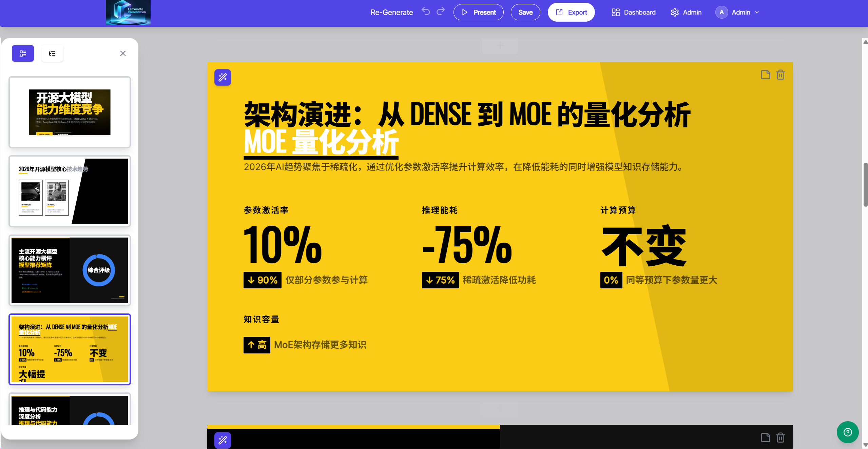Delete the black slide via trash icon
This screenshot has width=868, height=449.
(780, 437)
